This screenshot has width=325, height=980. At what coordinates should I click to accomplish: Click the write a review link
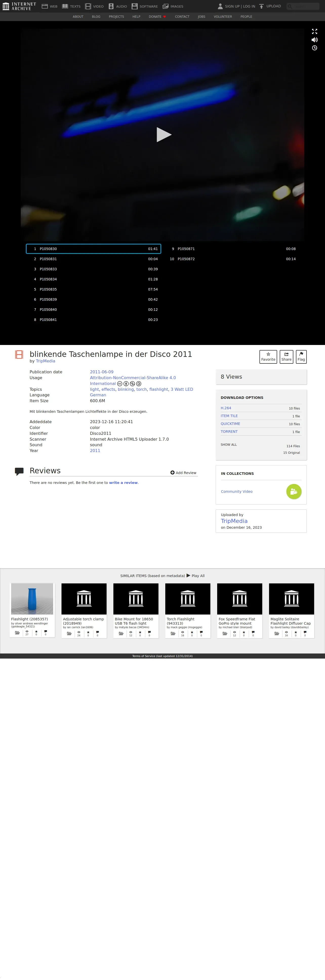point(123,483)
